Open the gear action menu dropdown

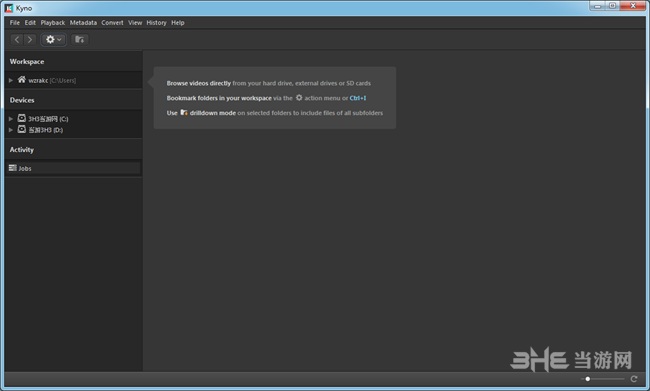tap(53, 39)
